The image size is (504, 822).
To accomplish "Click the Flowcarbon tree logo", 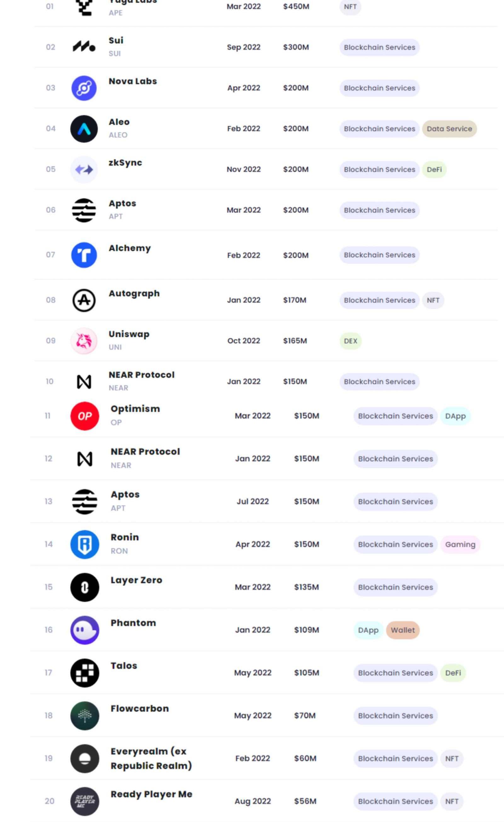I will coord(85,715).
